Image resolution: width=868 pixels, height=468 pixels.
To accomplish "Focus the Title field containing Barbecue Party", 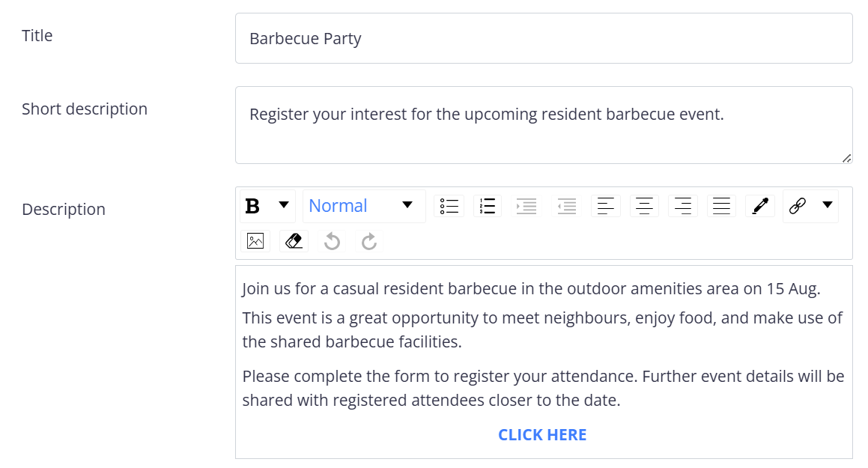I will coord(544,38).
